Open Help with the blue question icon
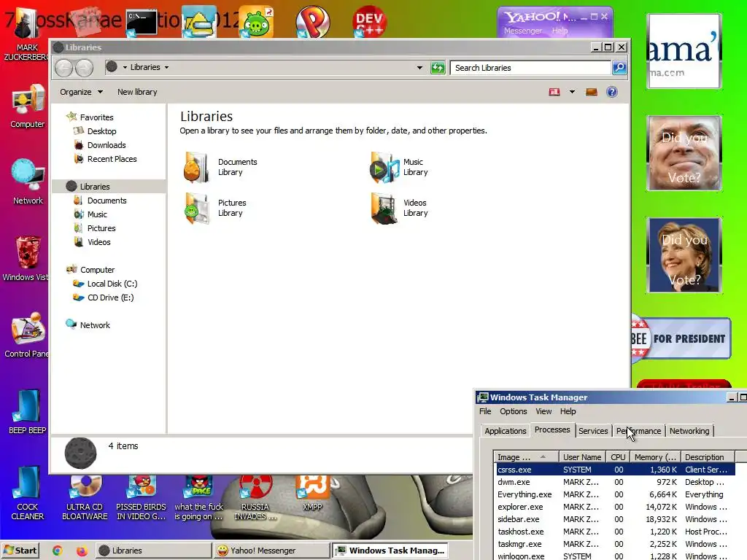 (612, 92)
